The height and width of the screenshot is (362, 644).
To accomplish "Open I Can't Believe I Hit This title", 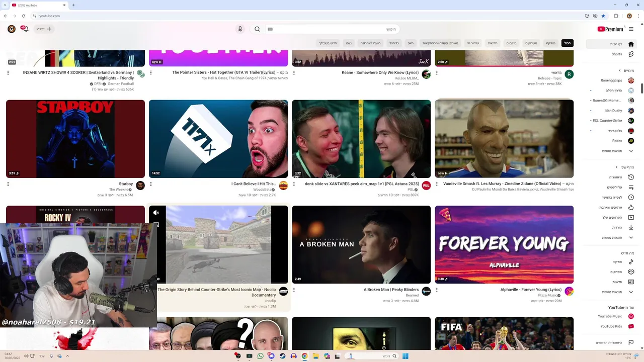I will coord(254,184).
